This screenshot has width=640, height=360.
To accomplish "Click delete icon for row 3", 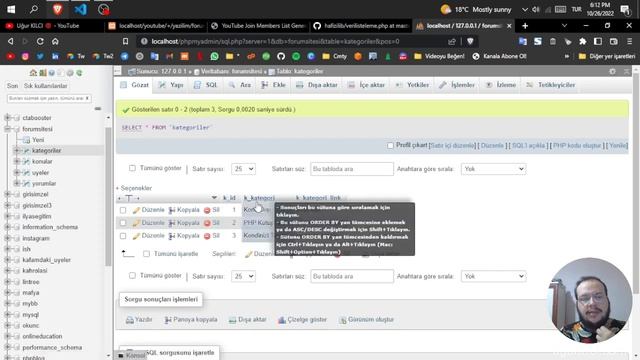I will coord(207,236).
